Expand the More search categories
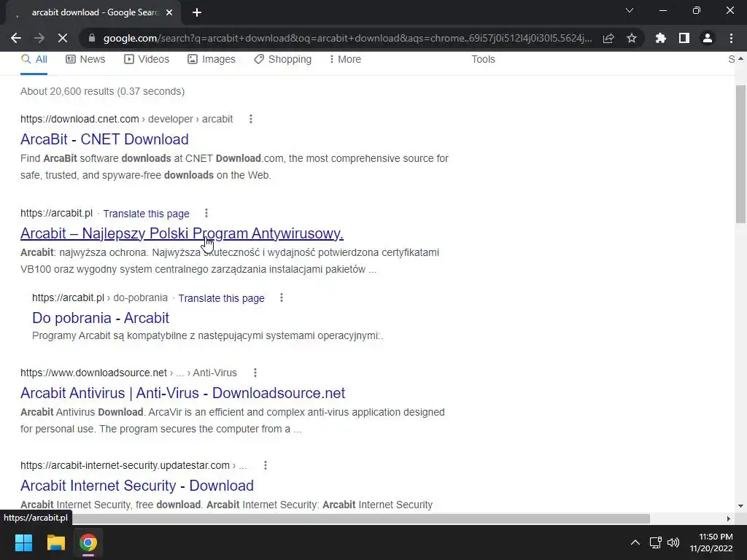The height and width of the screenshot is (560, 747). tap(345, 60)
